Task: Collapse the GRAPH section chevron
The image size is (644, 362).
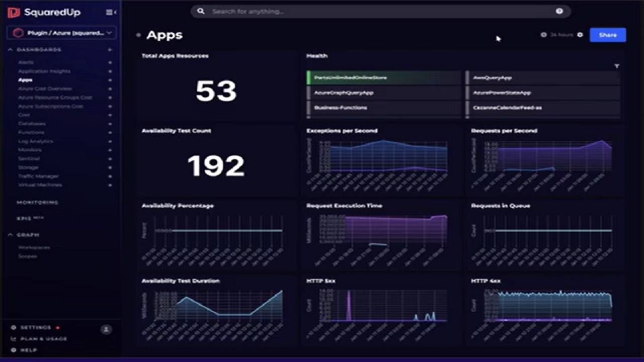Action: [x=10, y=235]
